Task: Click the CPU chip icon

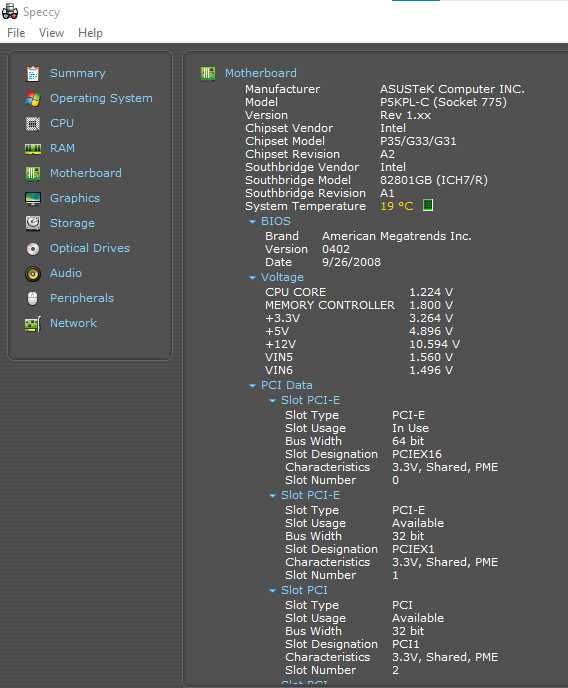Action: [33, 124]
